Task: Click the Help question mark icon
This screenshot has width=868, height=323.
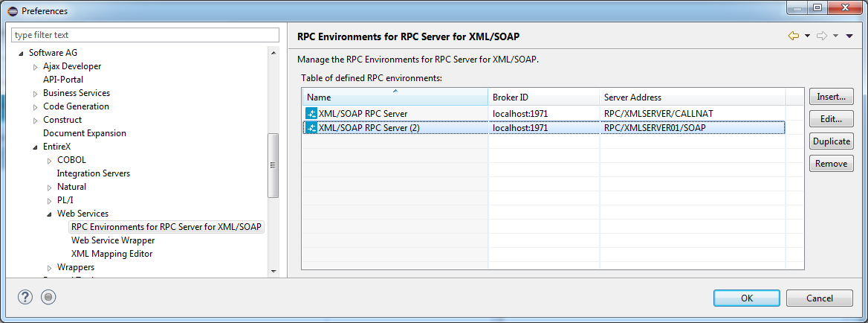Action: click(x=25, y=297)
